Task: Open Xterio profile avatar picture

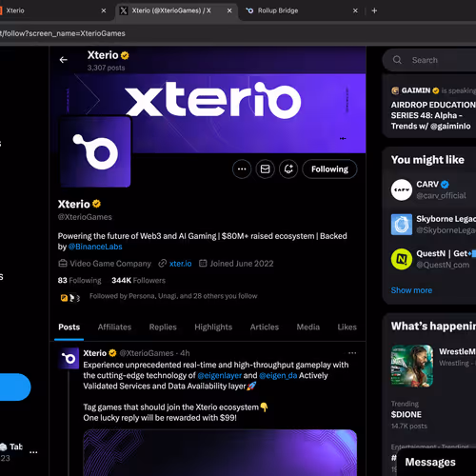Action: 95,151
